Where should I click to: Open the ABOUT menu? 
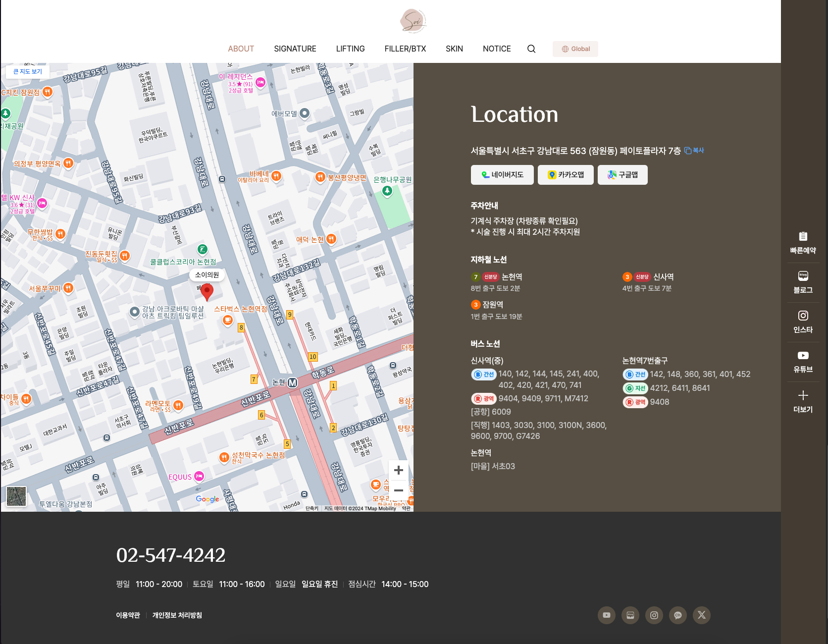pos(241,49)
